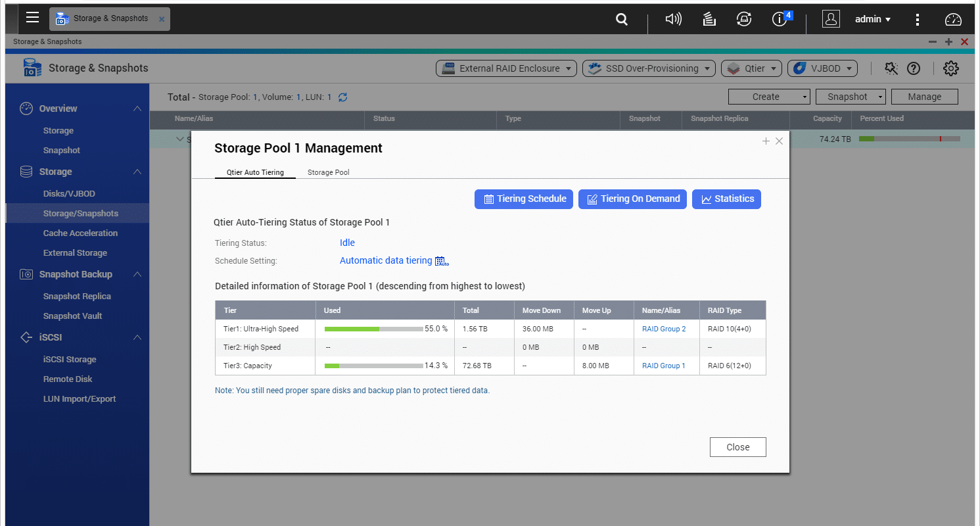This screenshot has width=980, height=526.
Task: Click the Manage button
Action: (925, 97)
